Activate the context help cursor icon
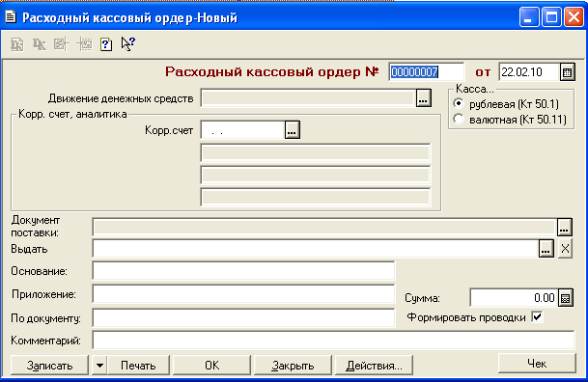Screen dimensions: 588x382 coord(127,44)
